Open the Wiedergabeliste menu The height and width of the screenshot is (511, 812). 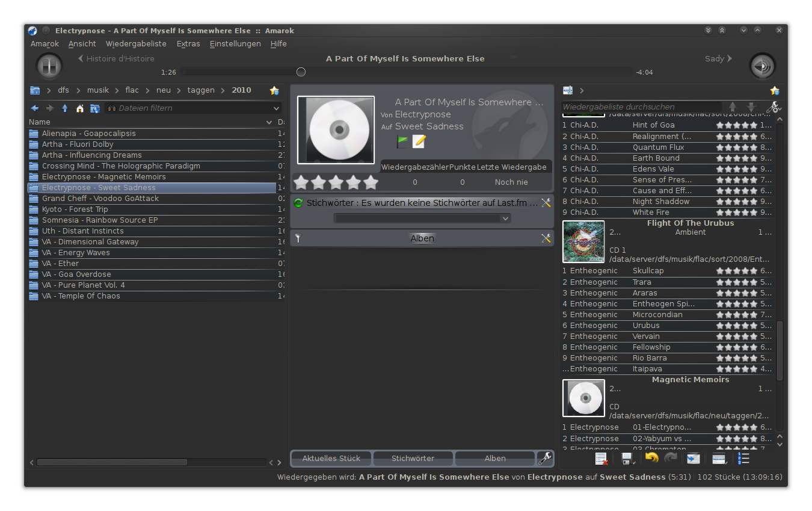point(136,44)
